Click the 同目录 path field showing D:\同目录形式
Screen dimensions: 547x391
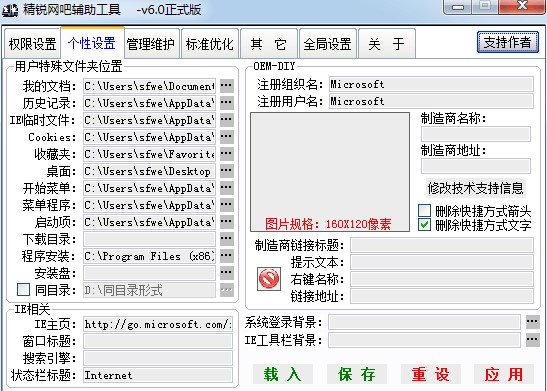[x=149, y=290]
